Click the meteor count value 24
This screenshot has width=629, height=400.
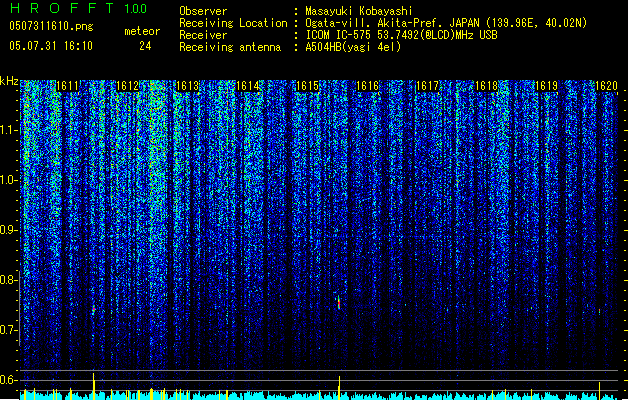(145, 46)
